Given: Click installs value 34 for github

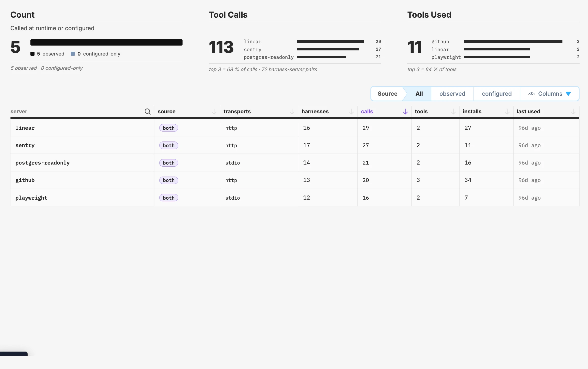Looking at the screenshot, I should [x=468, y=180].
